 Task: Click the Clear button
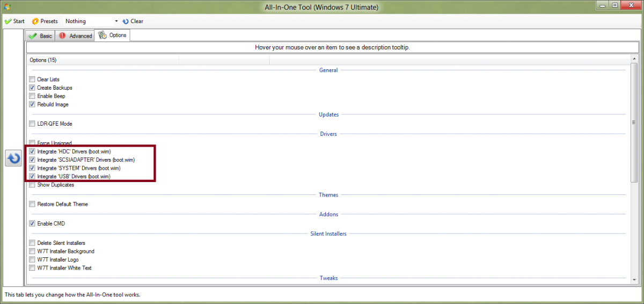(x=133, y=21)
